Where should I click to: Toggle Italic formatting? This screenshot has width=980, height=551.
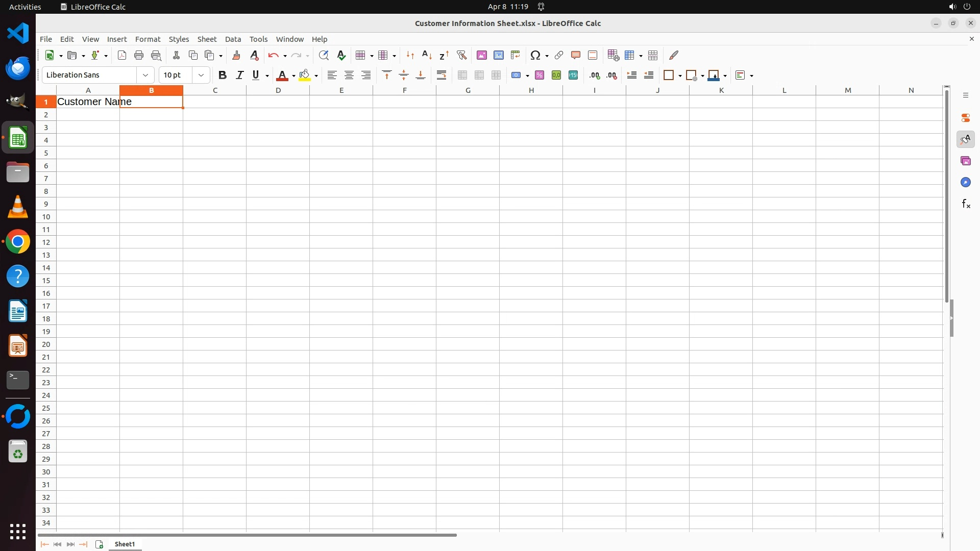(x=239, y=75)
